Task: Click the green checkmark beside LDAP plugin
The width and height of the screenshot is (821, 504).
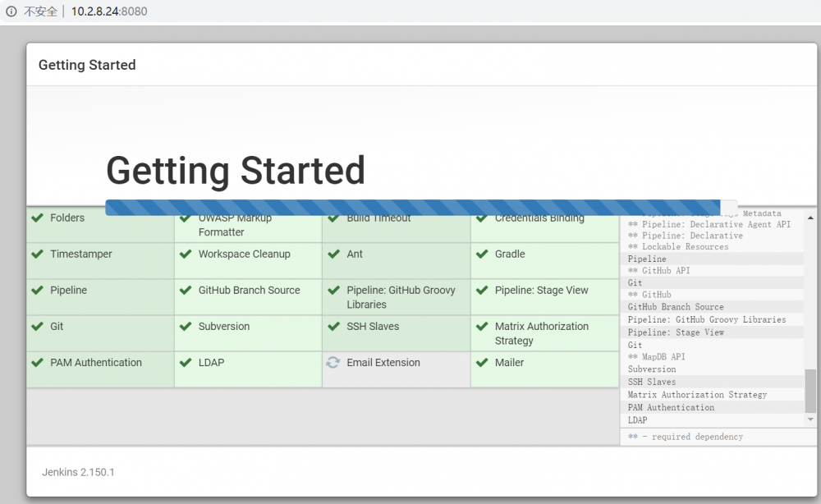Action: click(x=185, y=363)
